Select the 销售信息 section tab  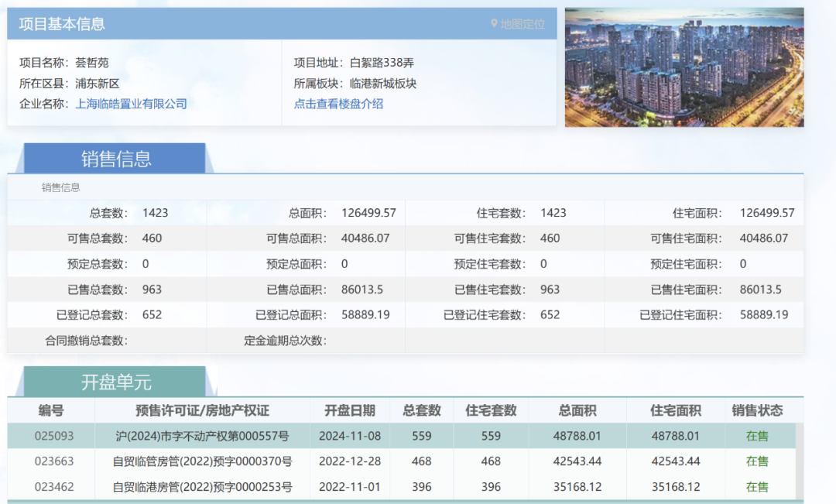coord(116,159)
